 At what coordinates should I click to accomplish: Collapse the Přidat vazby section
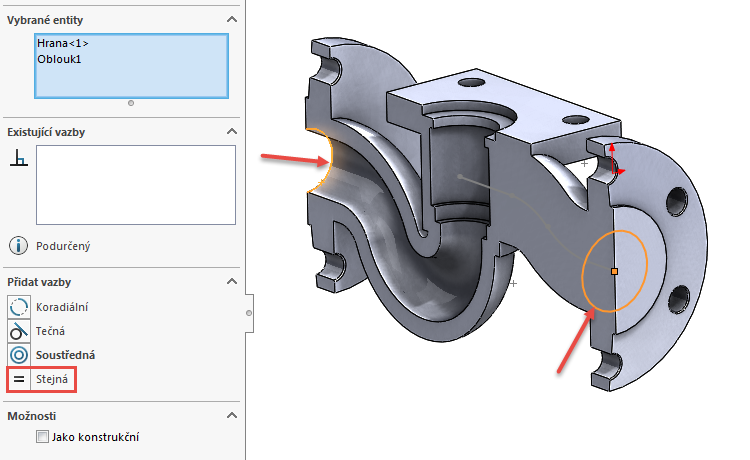coord(232,282)
